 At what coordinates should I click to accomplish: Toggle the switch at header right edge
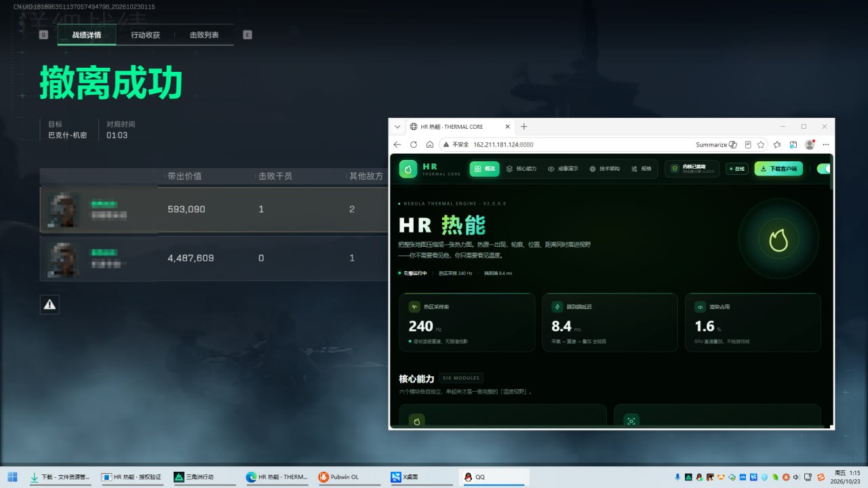823,169
